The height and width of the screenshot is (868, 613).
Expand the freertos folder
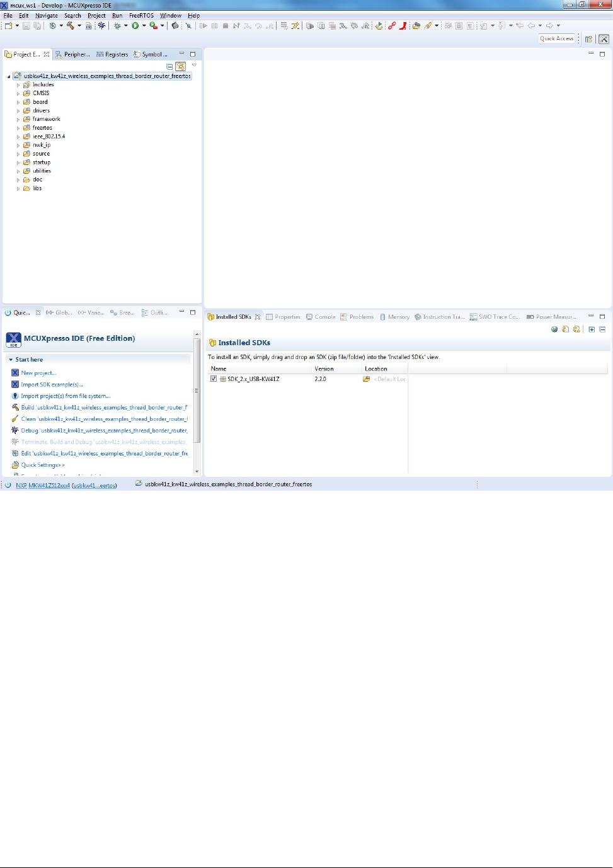(18, 128)
